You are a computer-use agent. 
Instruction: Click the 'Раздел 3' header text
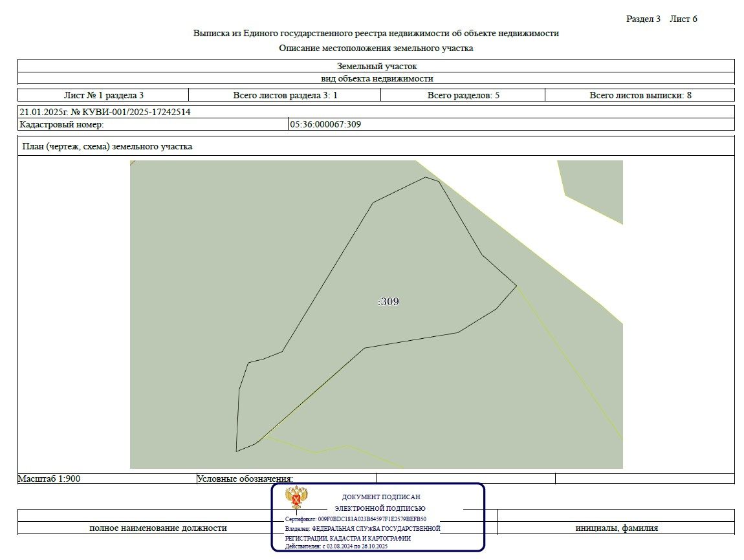click(x=643, y=19)
